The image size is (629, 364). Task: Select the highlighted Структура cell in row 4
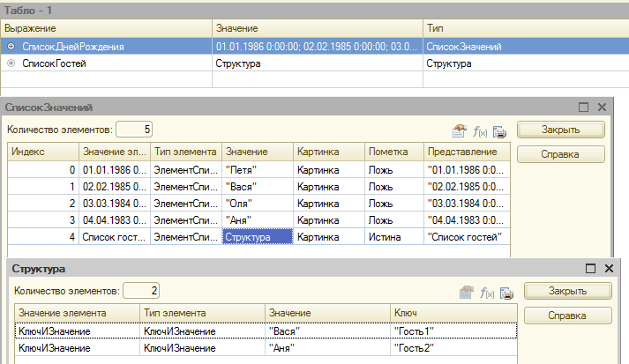(258, 237)
